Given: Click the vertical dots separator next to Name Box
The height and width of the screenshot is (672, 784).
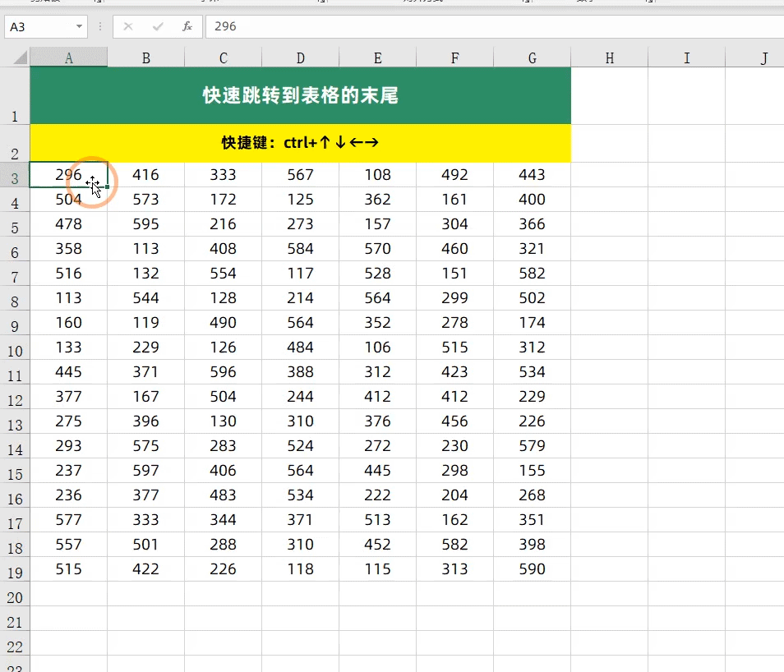Looking at the screenshot, I should [99, 26].
